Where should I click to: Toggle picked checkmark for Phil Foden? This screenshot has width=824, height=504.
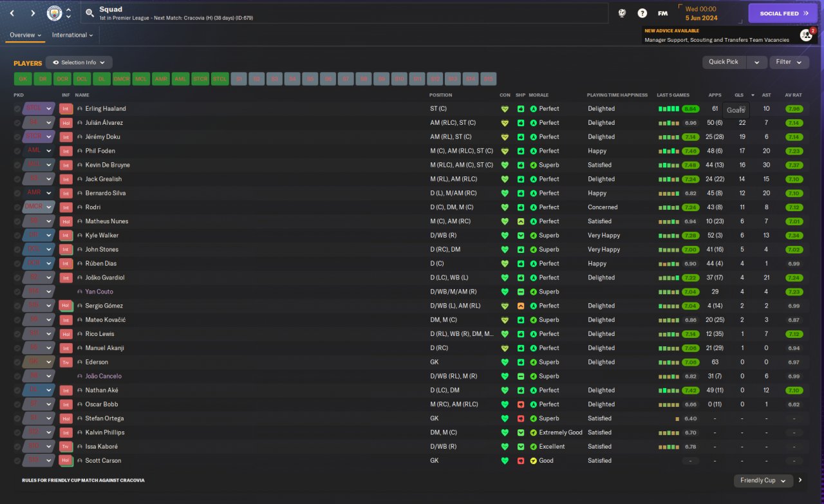[x=17, y=151]
